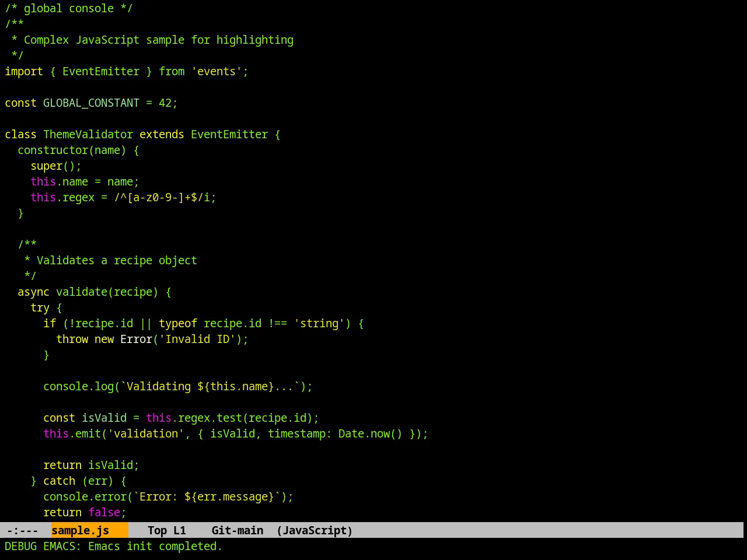The width and height of the screenshot is (747, 560).
Task: Click 'this' in this.name assignment
Action: (43, 181)
